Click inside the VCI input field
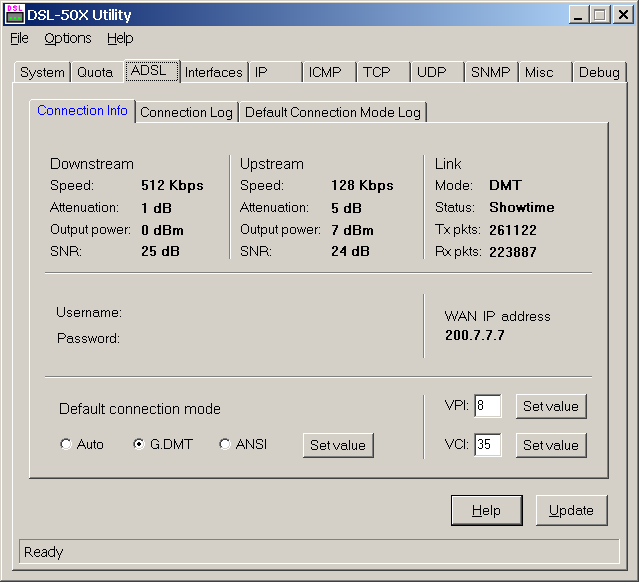The image size is (639, 582). [x=488, y=444]
